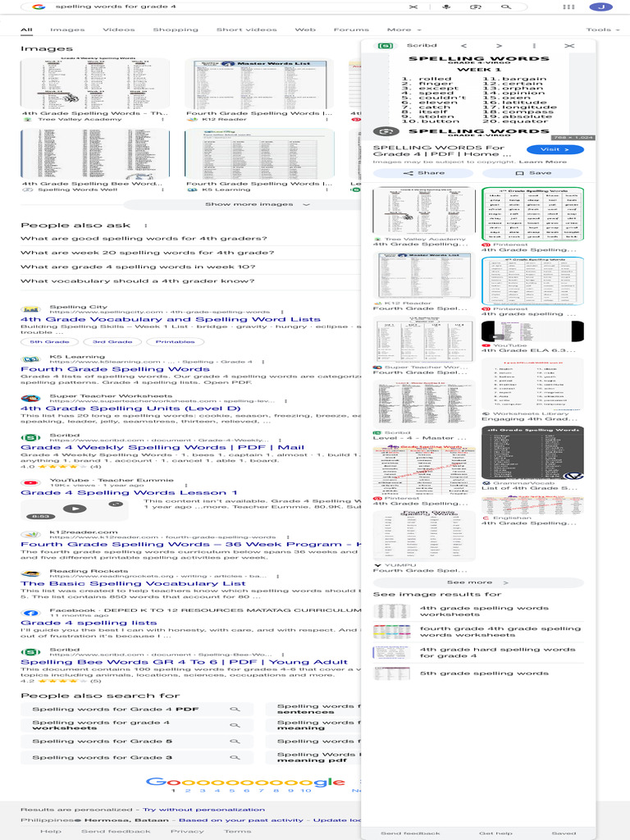Open 4th grade spelling words worksheets suggestion
The image size is (630, 840).
pos(478,612)
